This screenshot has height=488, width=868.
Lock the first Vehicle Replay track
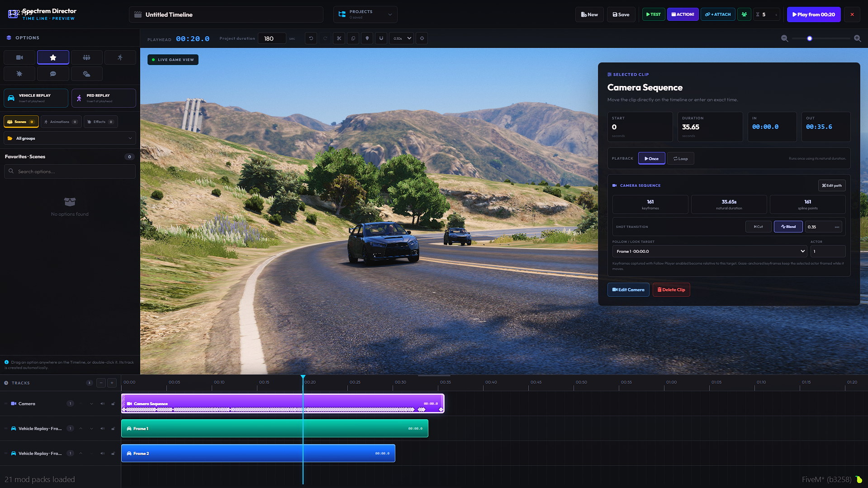tap(113, 429)
